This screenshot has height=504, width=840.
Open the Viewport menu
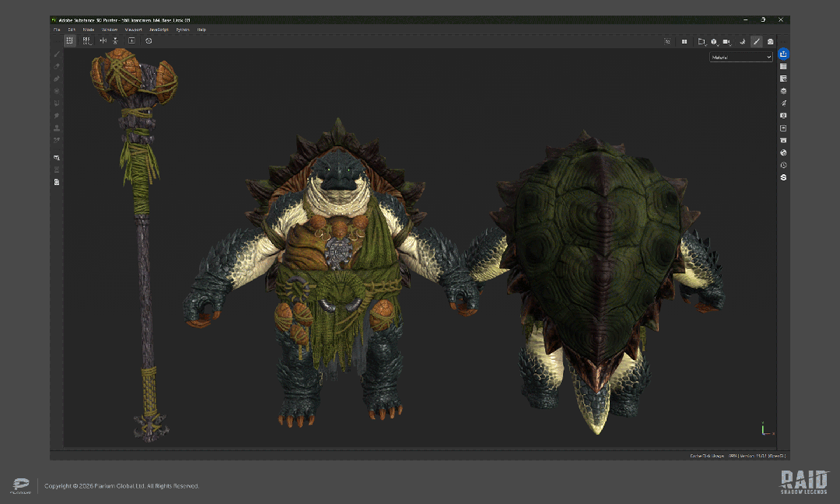point(134,30)
